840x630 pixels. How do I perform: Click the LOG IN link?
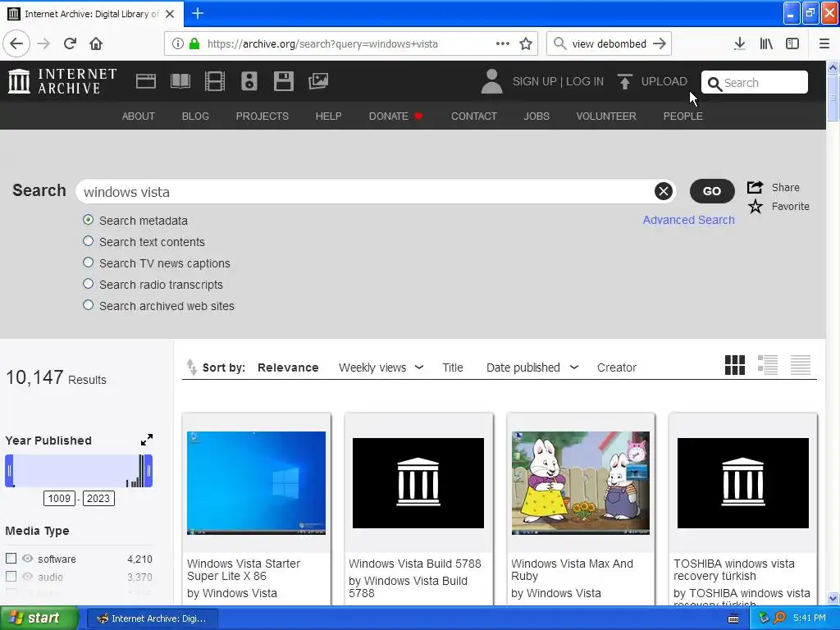pos(585,81)
